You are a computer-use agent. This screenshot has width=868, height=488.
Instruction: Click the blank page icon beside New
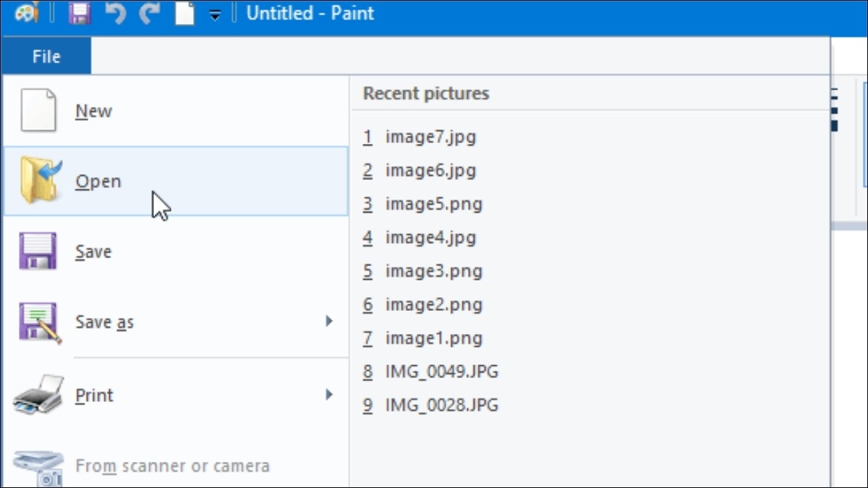coord(38,111)
